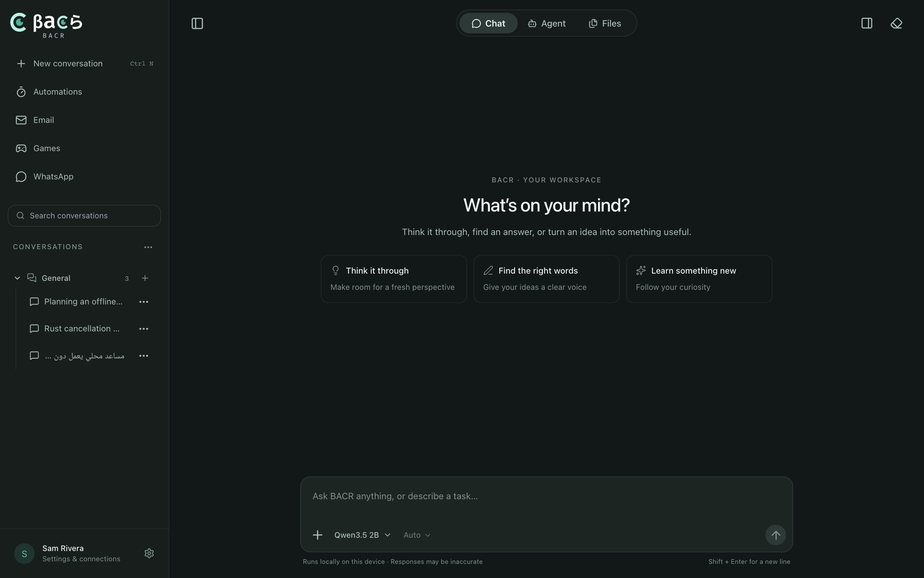Go to Games in the sidebar

point(84,148)
